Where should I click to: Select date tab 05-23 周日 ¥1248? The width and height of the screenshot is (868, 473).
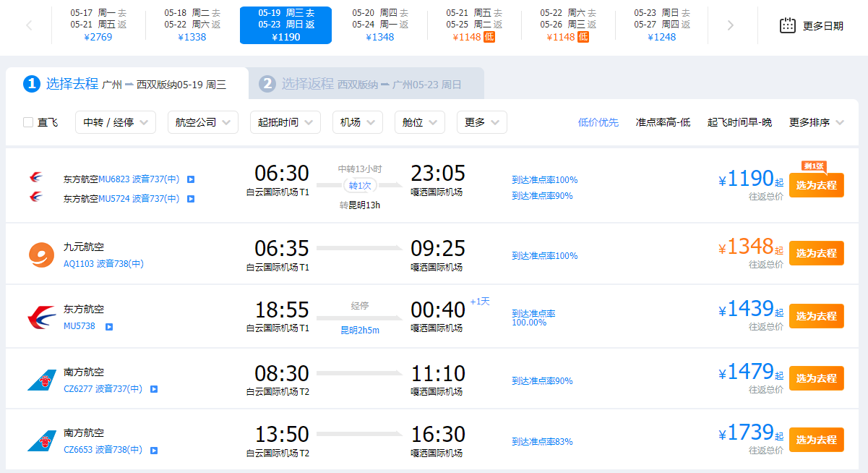click(x=661, y=25)
